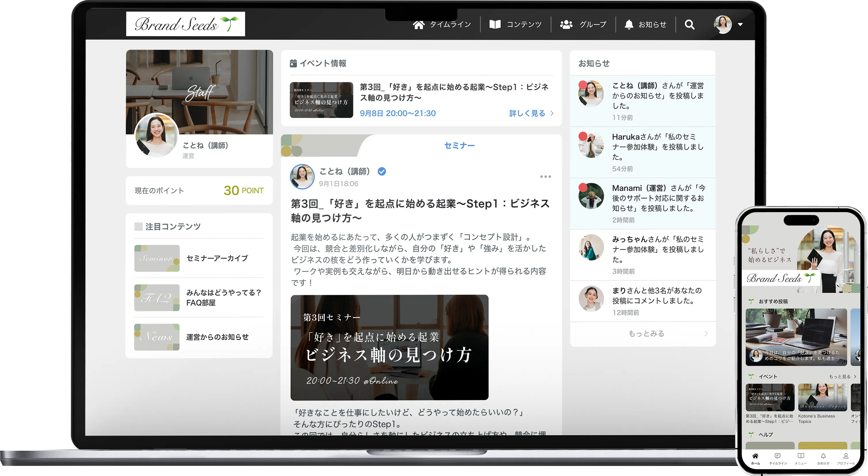Open the コンテンツ book nav item
Image resolution: width=868 pixels, height=476 pixels.
(x=516, y=24)
